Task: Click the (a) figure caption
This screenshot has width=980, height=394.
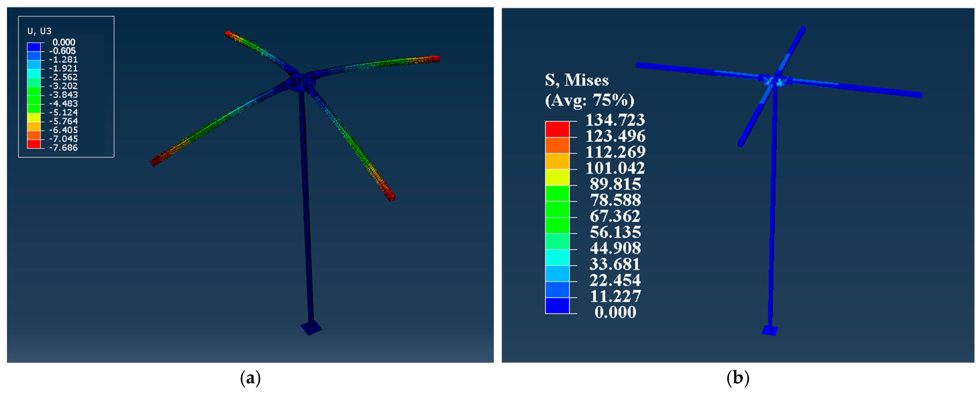Action: [x=250, y=378]
